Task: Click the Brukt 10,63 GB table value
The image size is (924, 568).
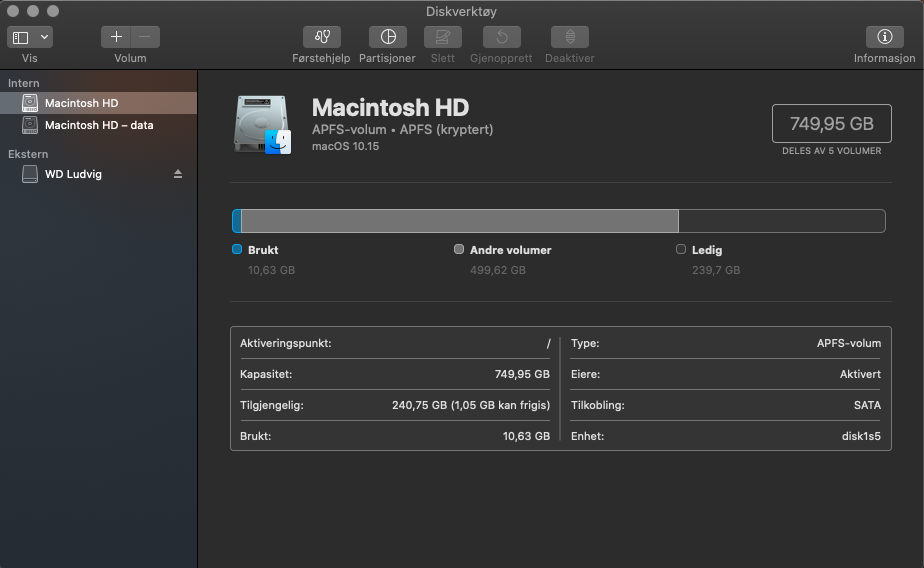Action: 526,437
